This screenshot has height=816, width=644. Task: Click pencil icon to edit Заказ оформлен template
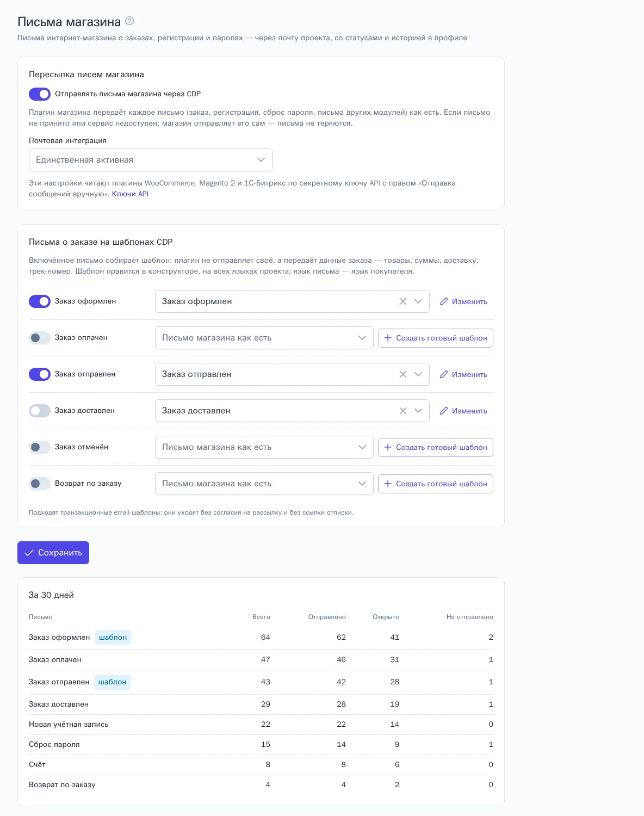tap(444, 301)
